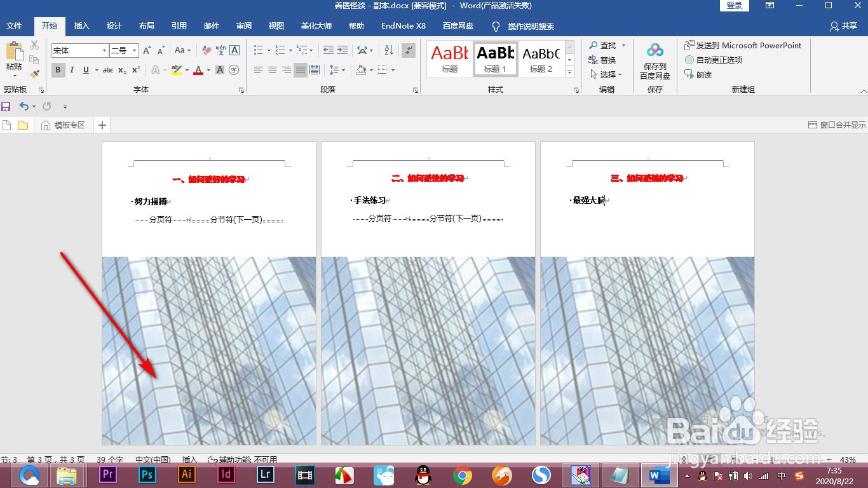Shrink font size with smaller A icon

tap(161, 50)
